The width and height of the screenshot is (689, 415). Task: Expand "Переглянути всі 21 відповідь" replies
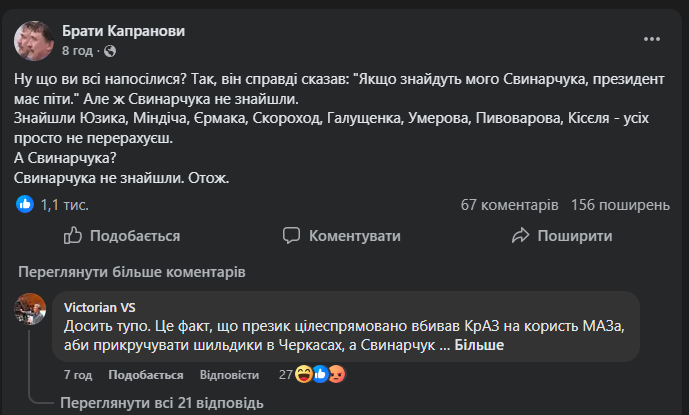tap(160, 403)
